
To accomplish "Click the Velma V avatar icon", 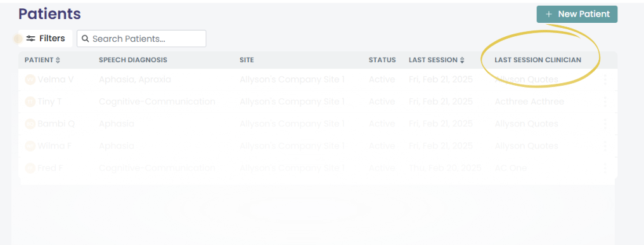I will tap(30, 79).
